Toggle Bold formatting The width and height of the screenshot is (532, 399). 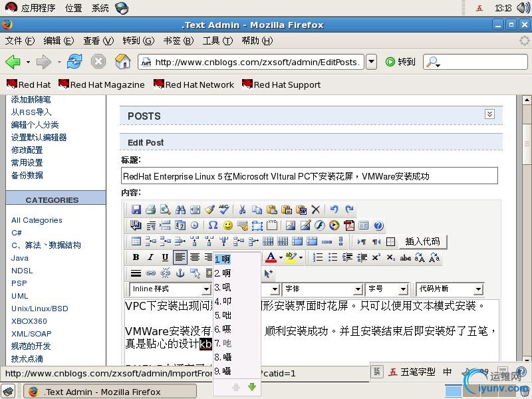tap(136, 257)
